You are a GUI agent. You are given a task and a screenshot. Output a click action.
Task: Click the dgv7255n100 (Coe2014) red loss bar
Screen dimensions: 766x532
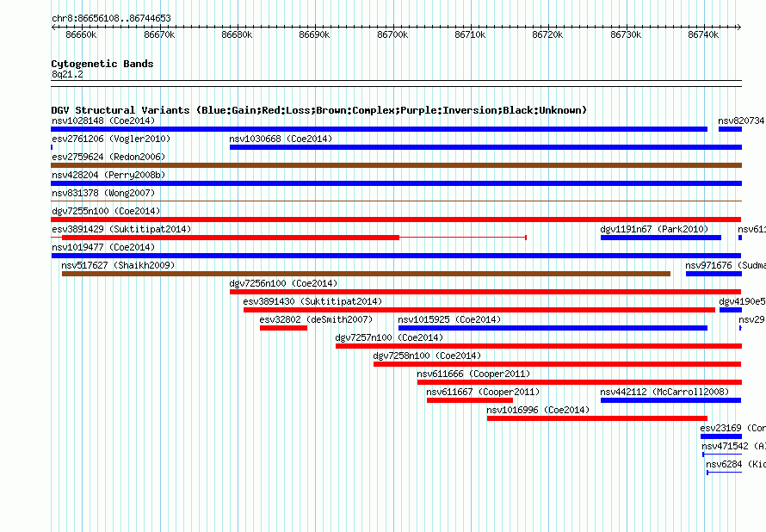coord(396,220)
